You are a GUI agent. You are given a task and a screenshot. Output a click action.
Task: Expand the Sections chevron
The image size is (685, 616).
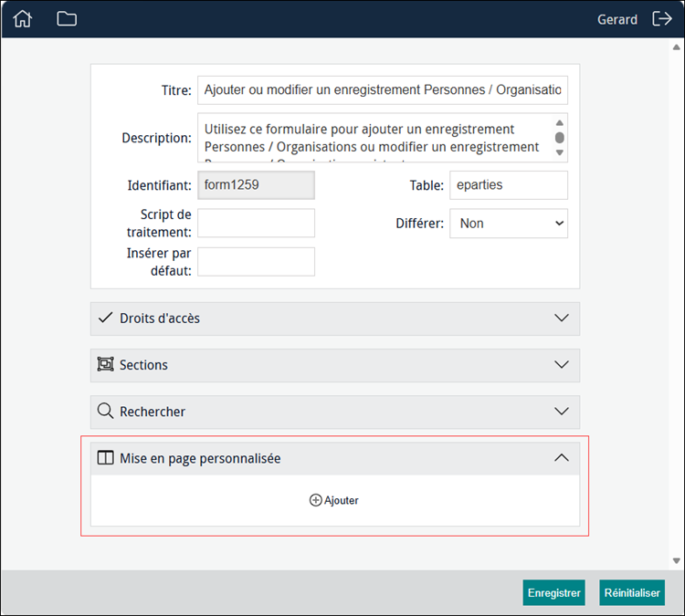[562, 364]
